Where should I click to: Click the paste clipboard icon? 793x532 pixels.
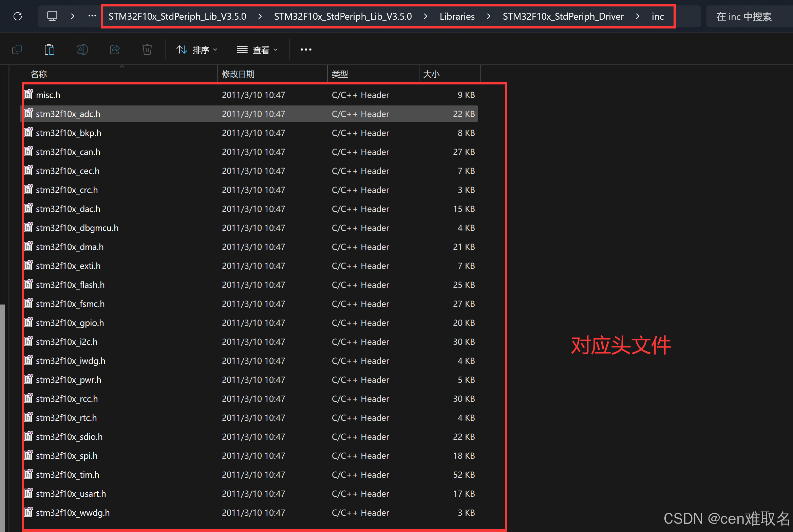pyautogui.click(x=49, y=50)
